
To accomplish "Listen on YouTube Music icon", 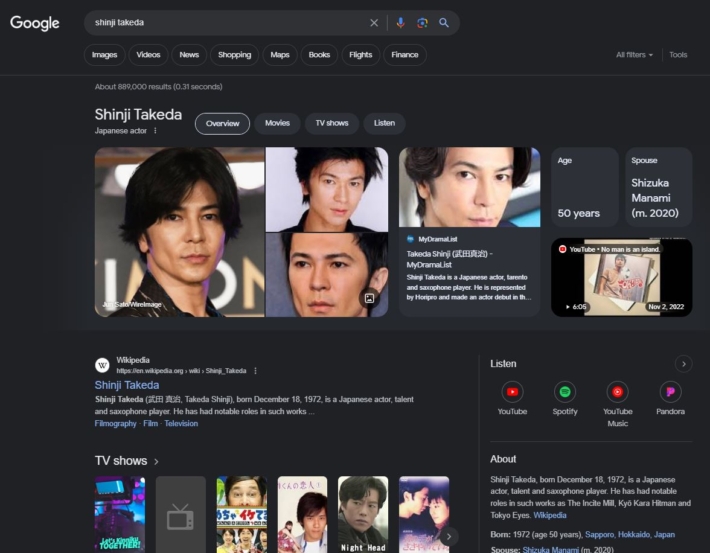I will tap(618, 392).
